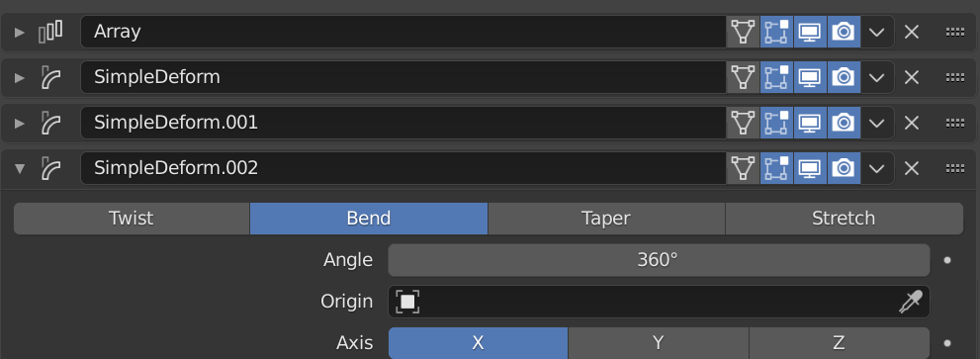Viewport: 980px width, 359px height.
Task: Toggle On Cage for SimpleDeform.002
Action: point(743,168)
